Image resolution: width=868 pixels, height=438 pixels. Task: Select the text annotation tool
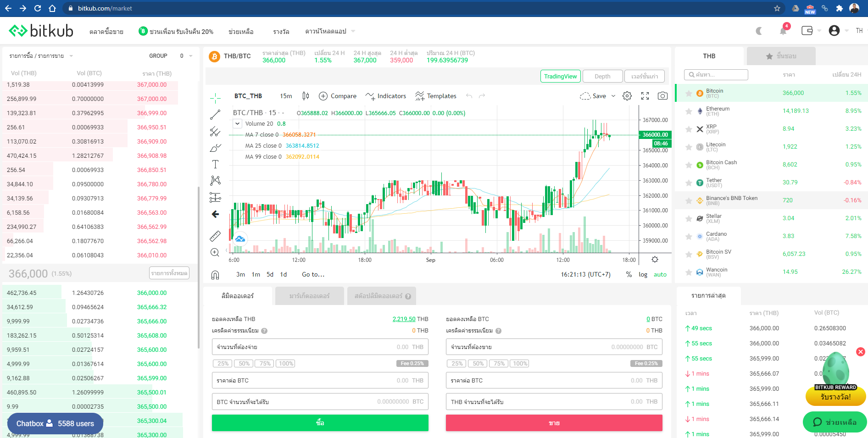click(215, 164)
